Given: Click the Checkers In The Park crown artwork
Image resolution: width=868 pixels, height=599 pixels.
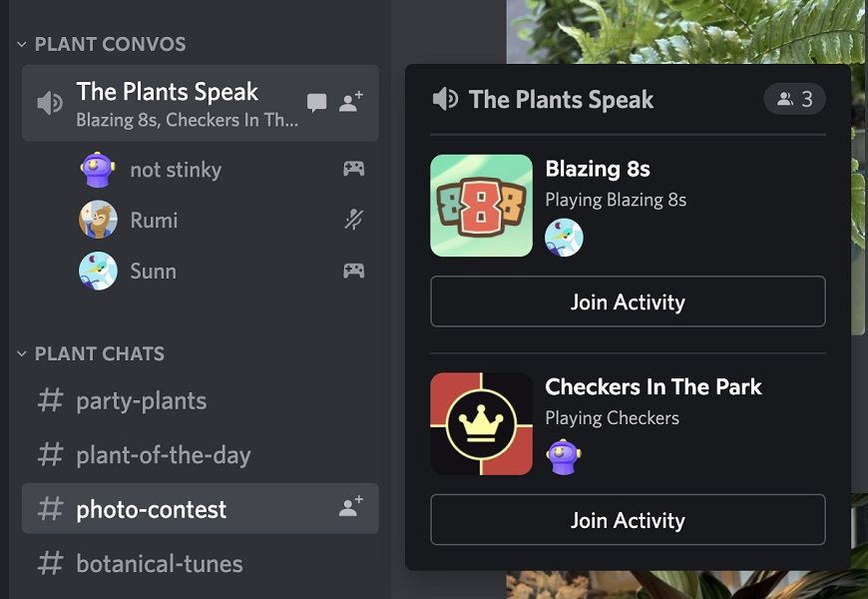Looking at the screenshot, I should coord(481,423).
